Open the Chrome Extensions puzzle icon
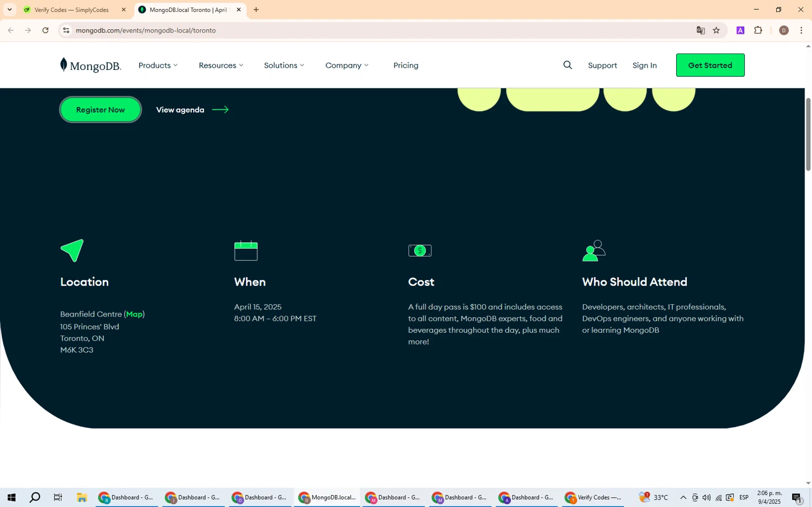812x507 pixels. point(758,30)
